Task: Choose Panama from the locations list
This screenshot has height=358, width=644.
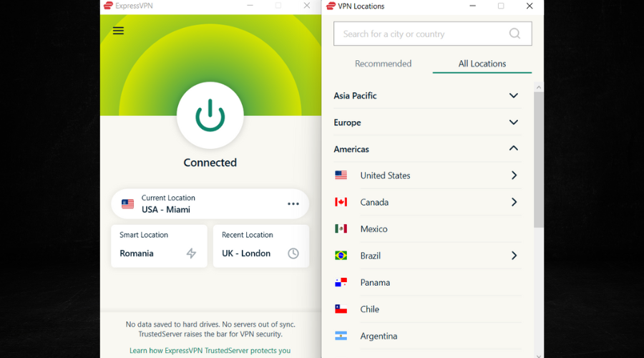Action: pos(427,282)
